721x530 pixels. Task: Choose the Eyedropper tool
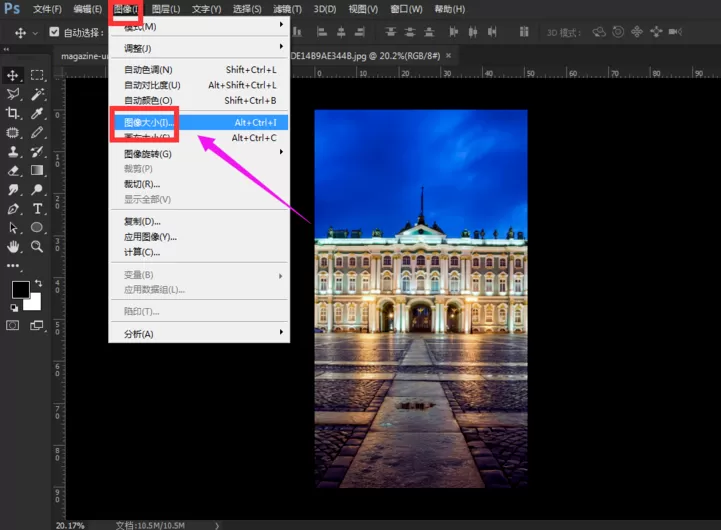tap(37, 113)
